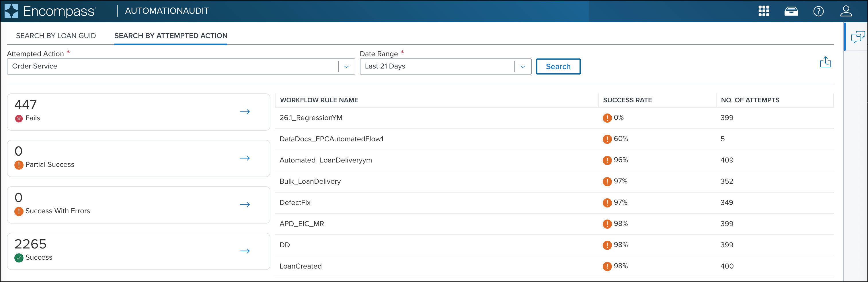Open the help question mark icon

[x=818, y=11]
